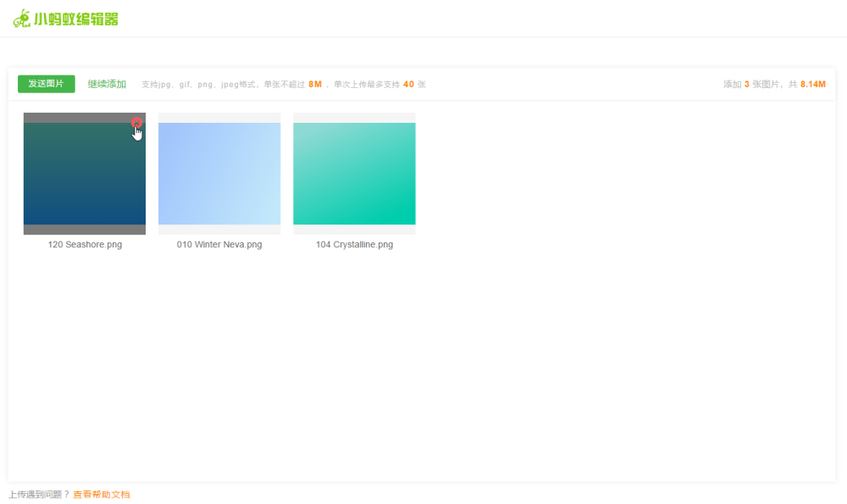Viewport: 847px width, 504px height.
Task: Click the 发送图片 green button
Action: 47,84
